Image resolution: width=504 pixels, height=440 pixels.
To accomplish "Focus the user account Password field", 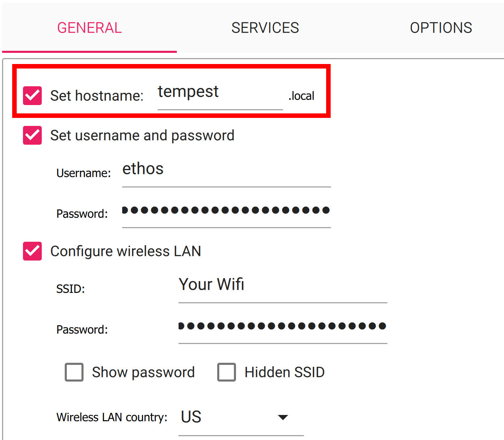I will pyautogui.click(x=226, y=211).
